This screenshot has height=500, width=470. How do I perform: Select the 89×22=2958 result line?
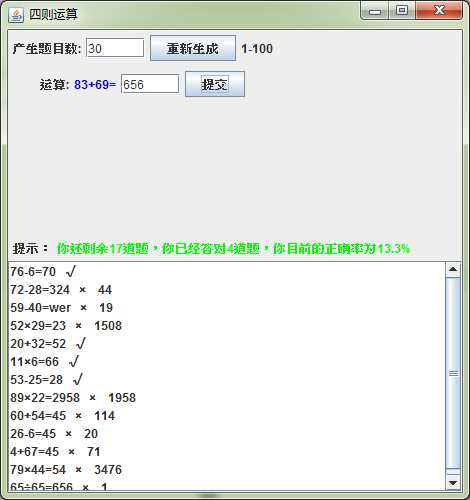tap(73, 398)
